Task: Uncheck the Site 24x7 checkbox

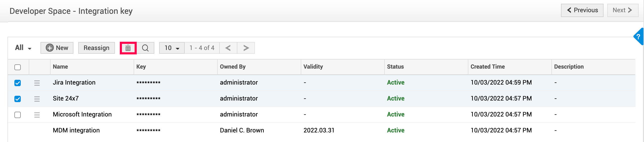Action: click(18, 99)
